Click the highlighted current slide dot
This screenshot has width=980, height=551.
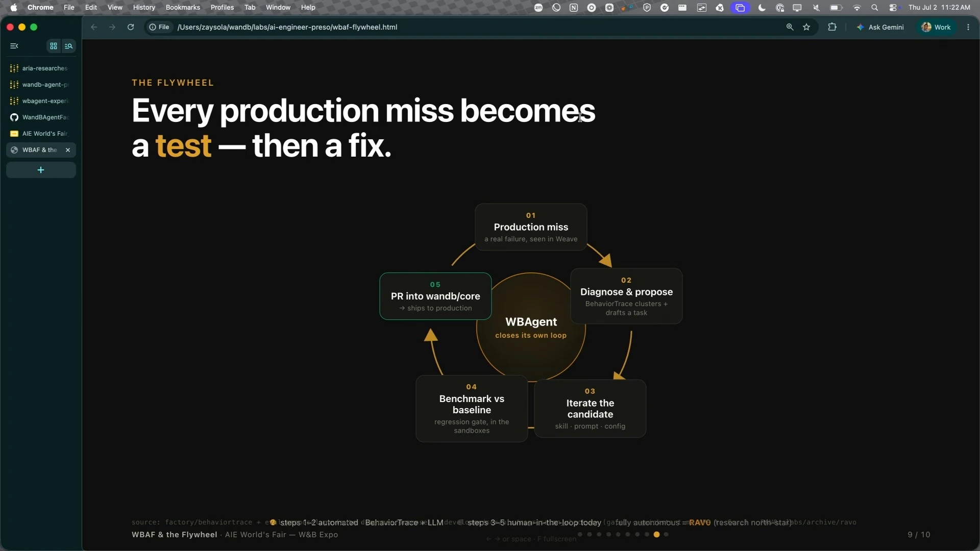(656, 534)
